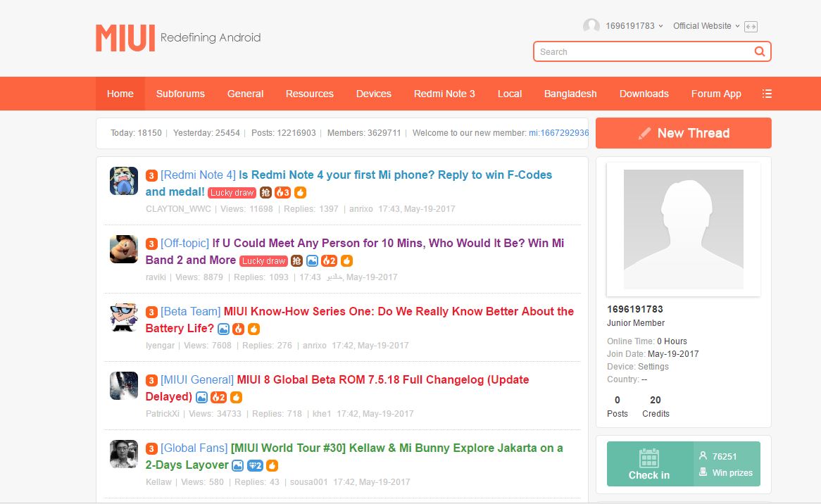Click lyengar's cartoon avatar icon
Viewport: 821px width, 504px height.
124,317
